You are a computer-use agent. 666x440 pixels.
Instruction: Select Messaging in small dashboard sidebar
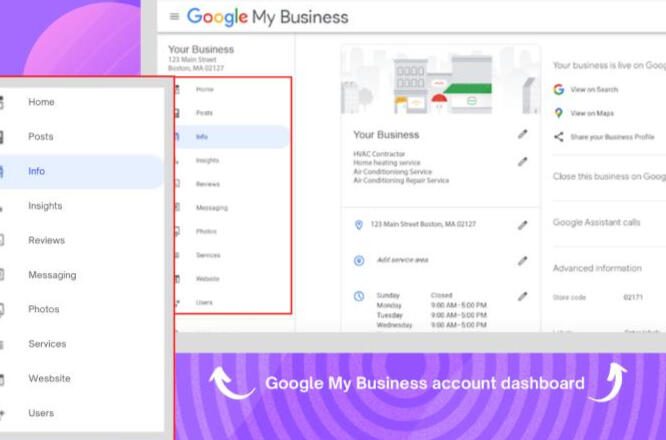tap(212, 208)
